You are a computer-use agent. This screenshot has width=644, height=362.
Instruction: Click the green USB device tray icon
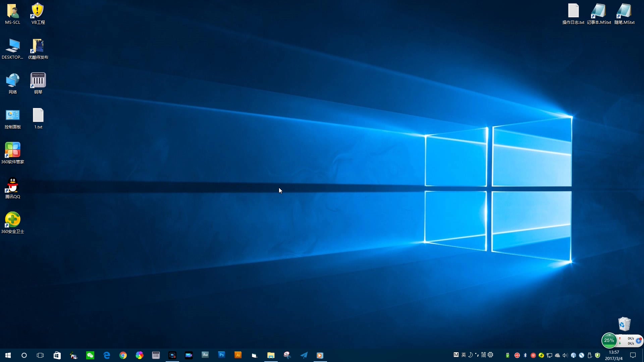click(508, 355)
